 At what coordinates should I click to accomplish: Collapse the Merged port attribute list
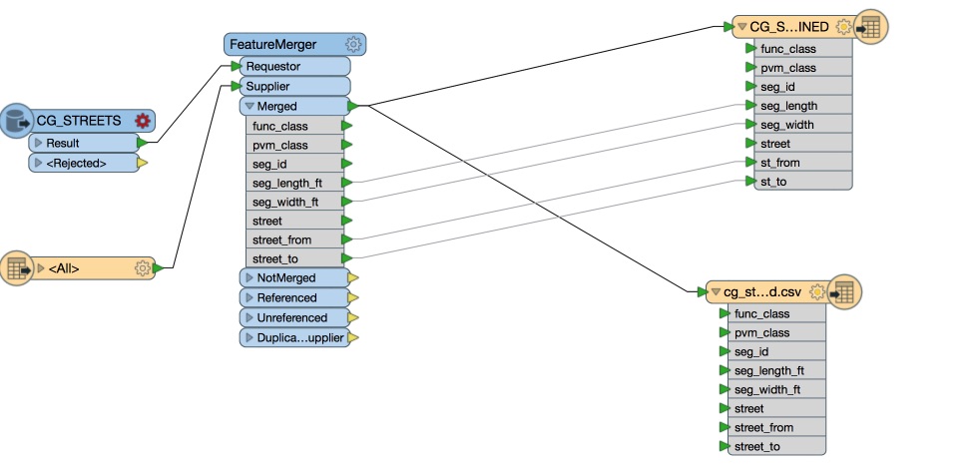249,106
